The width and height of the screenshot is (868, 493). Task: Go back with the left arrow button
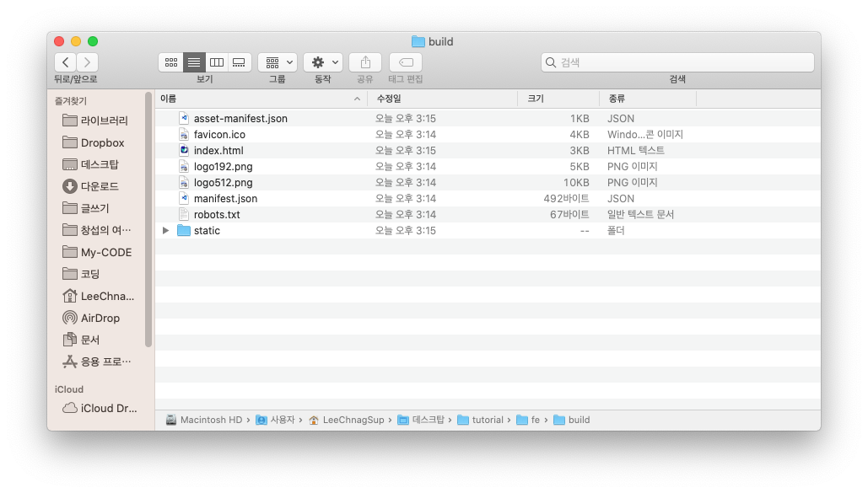click(65, 62)
